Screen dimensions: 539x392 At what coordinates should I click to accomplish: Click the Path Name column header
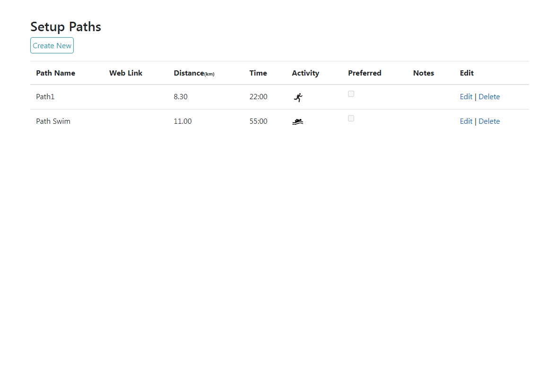pyautogui.click(x=55, y=73)
